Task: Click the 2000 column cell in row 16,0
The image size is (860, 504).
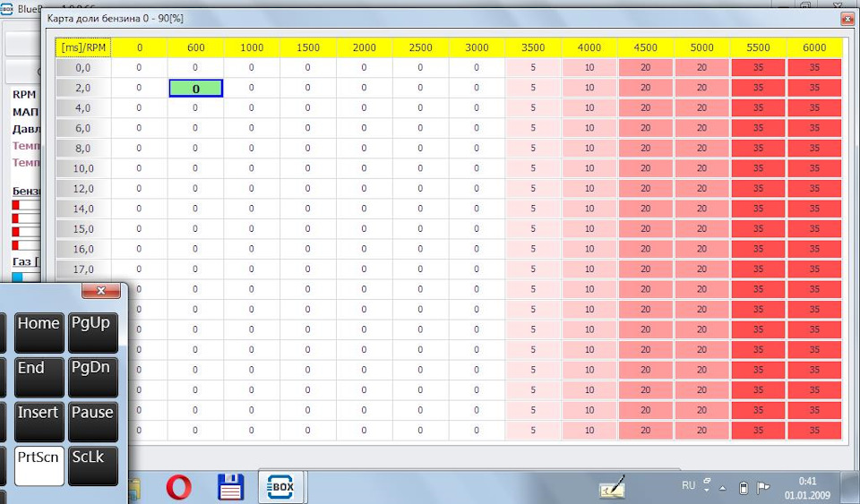Action: [x=365, y=249]
